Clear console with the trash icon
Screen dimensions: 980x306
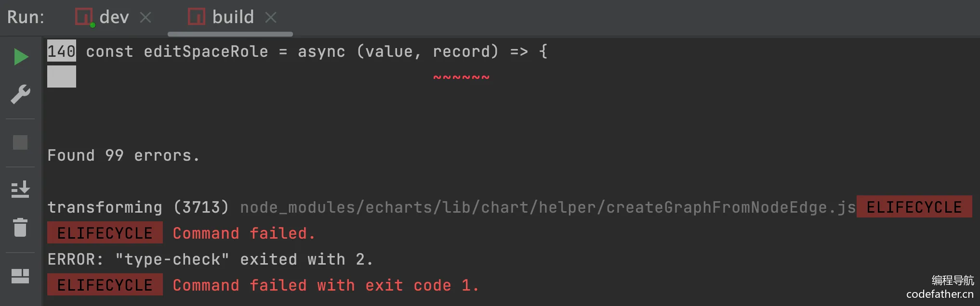(x=20, y=228)
